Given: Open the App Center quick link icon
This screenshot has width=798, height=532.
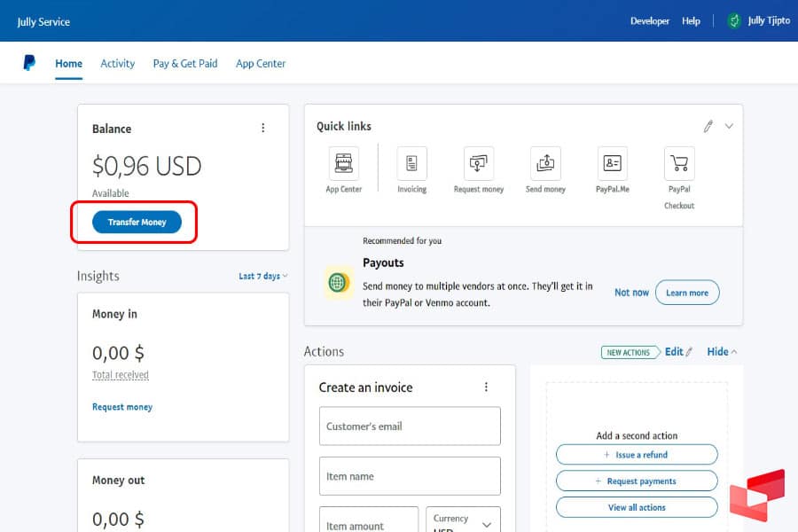Looking at the screenshot, I should 344,164.
